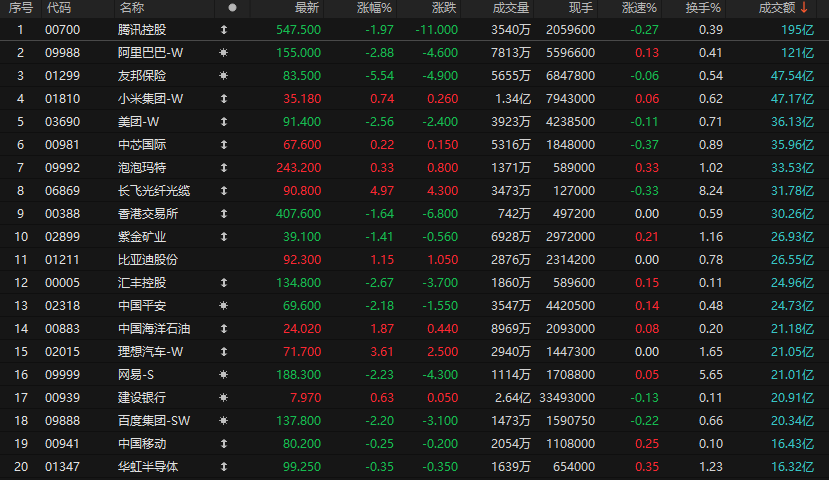
Task: Select stock name 小米集团-W
Action: (x=150, y=99)
